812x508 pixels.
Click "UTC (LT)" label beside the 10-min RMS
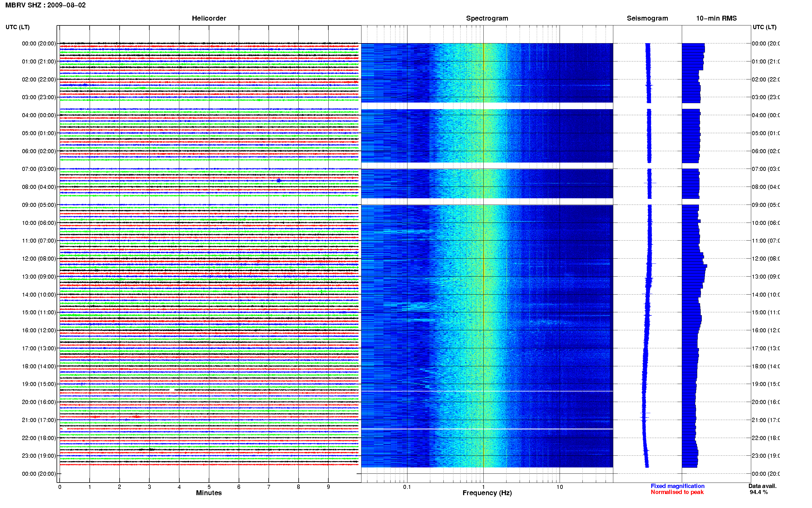[x=764, y=27]
